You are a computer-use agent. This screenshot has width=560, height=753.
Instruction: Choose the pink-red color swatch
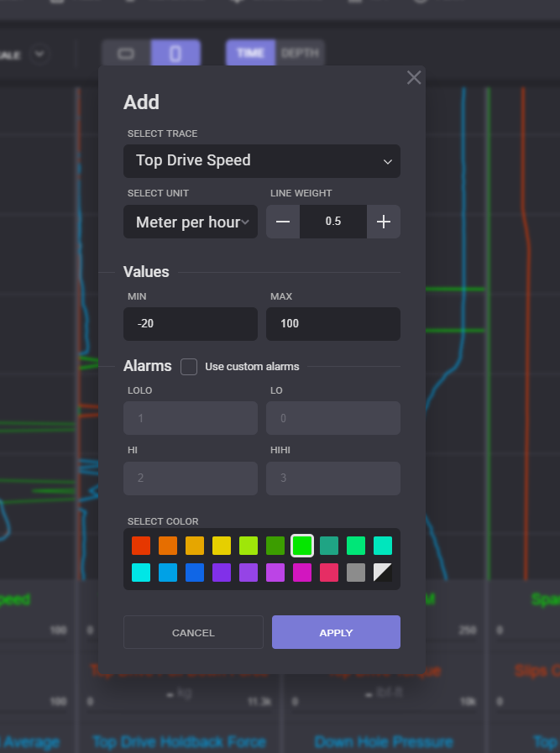pos(329,573)
